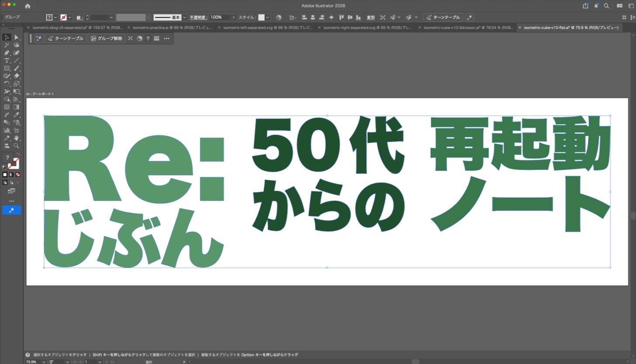Swap fill and stroke colors
This screenshot has width=636, height=364.
coord(18,155)
